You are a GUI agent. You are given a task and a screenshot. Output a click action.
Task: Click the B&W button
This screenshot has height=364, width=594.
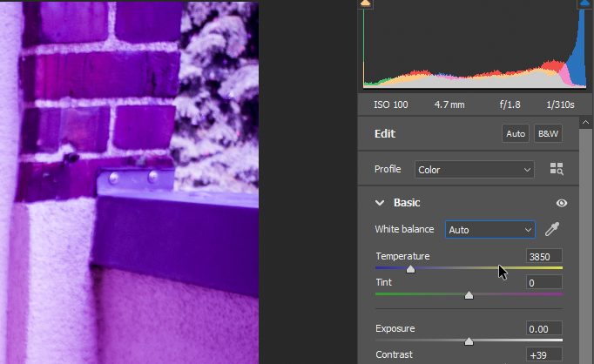click(548, 134)
